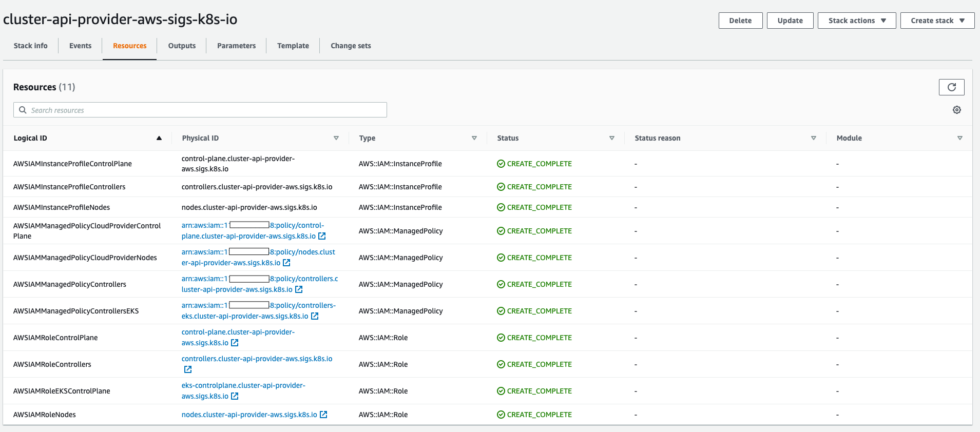Open external link icon for nodes role
980x432 pixels.
[323, 415]
